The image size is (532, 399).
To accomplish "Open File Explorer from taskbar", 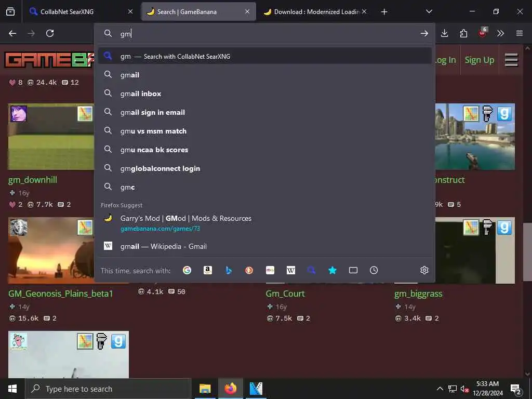I will pos(205,389).
